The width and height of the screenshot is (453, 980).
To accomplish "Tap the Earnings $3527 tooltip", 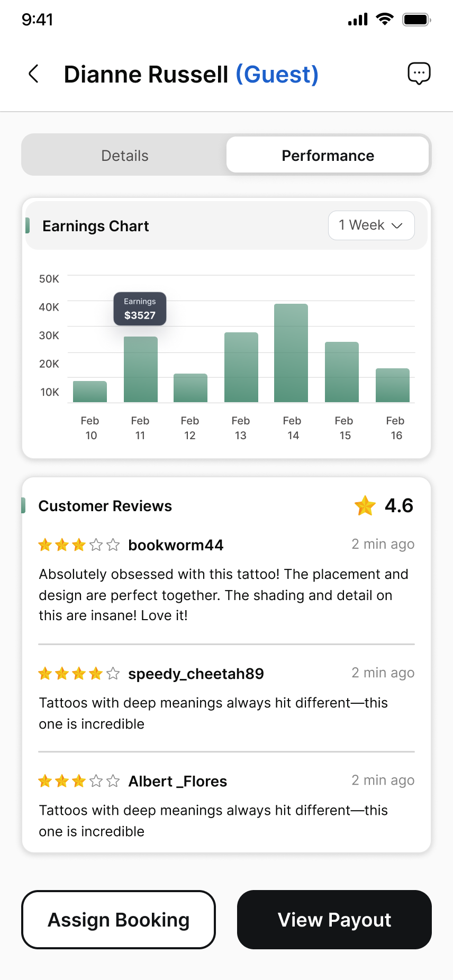I will click(x=140, y=309).
